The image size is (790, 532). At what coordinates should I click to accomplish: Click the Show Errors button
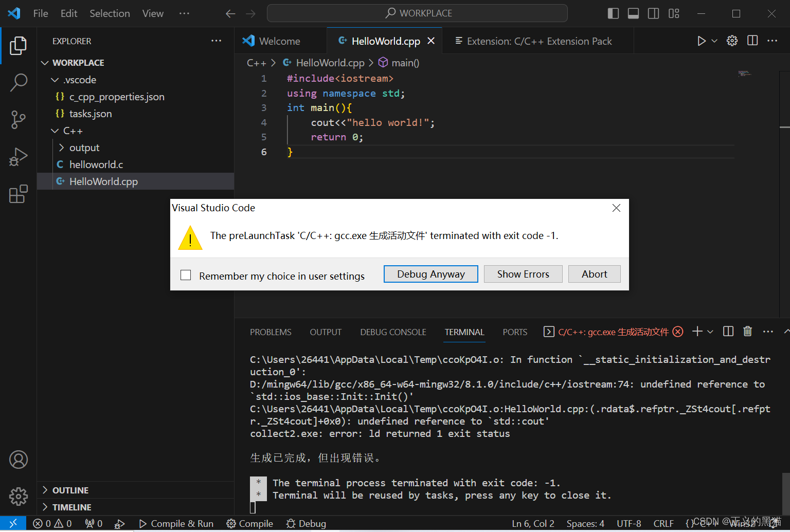point(523,273)
